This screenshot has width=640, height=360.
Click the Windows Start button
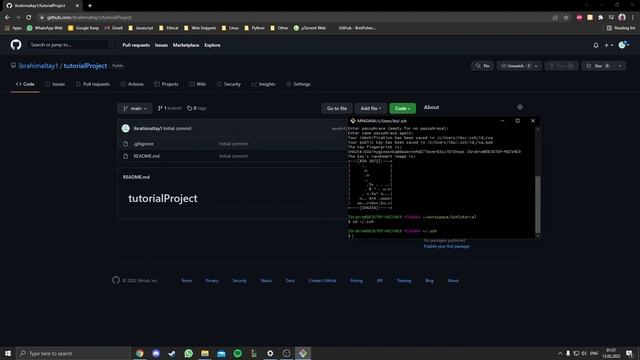[x=8, y=353]
